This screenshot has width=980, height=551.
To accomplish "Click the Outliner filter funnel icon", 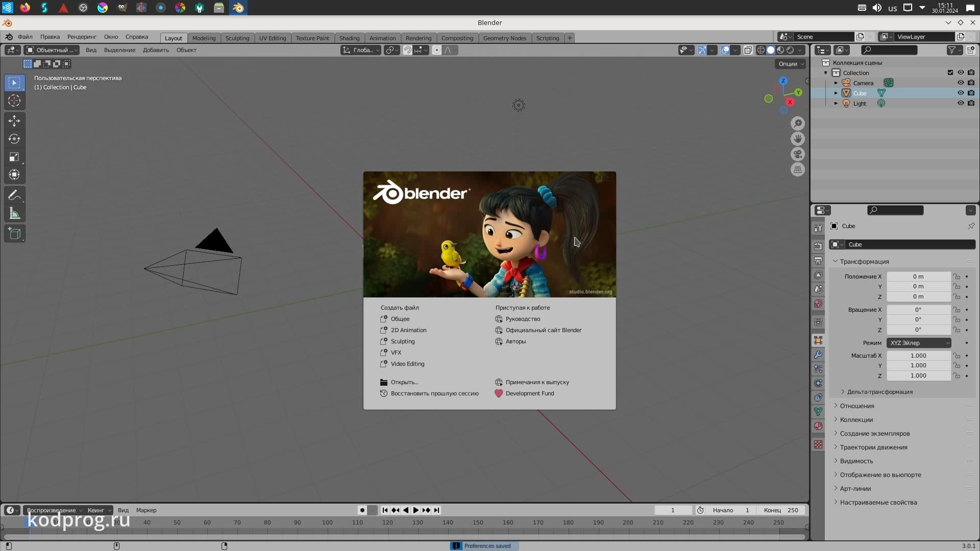I will [x=954, y=50].
